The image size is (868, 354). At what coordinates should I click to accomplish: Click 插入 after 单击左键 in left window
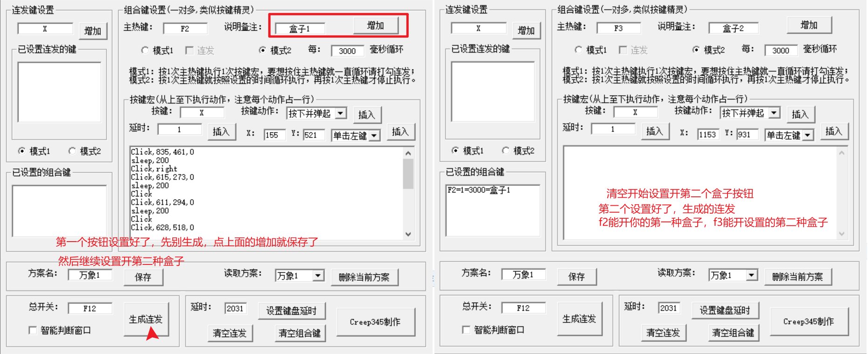click(400, 132)
